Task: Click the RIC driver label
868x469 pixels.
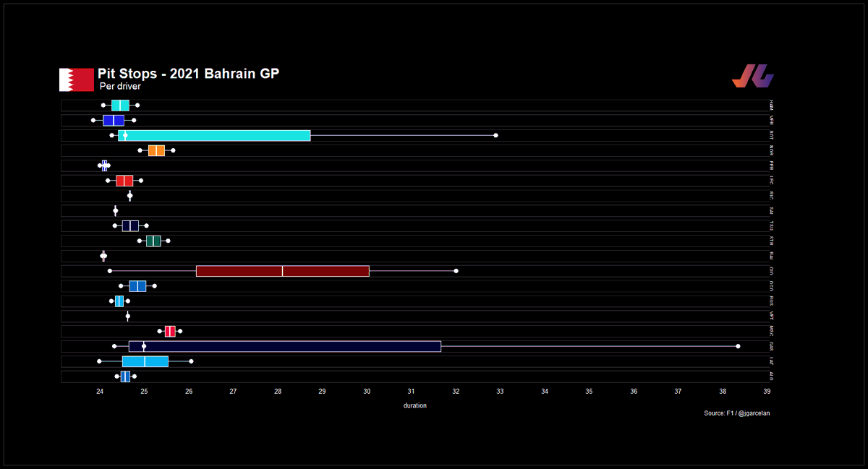Action: [773, 196]
